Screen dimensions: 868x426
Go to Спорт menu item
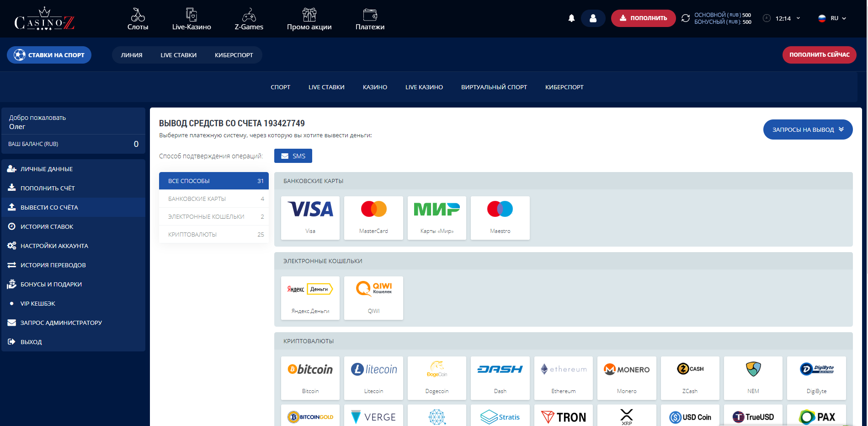(280, 87)
